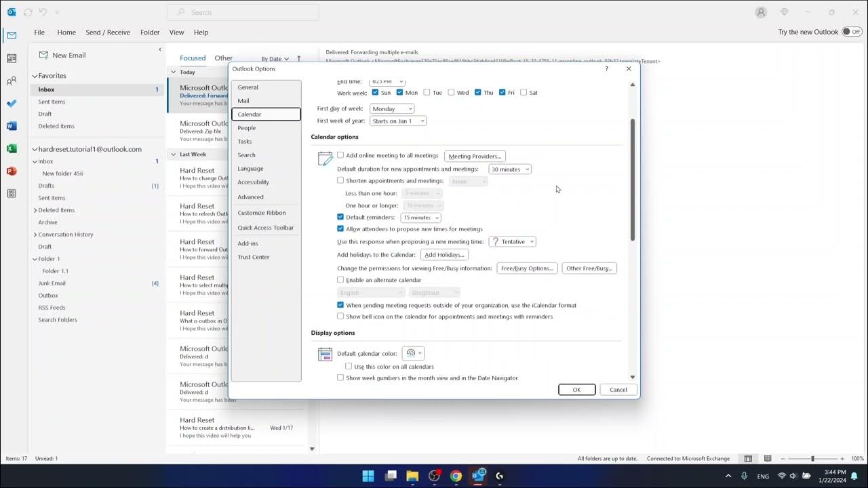
Task: Launch Word from the left app bar
Action: [10, 126]
